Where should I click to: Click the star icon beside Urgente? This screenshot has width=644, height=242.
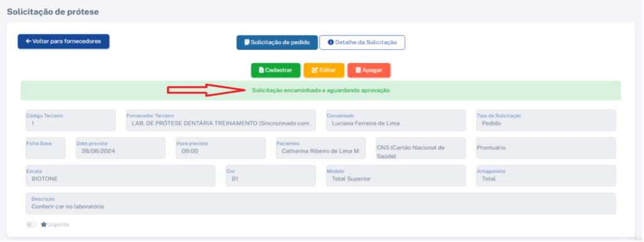[43, 225]
